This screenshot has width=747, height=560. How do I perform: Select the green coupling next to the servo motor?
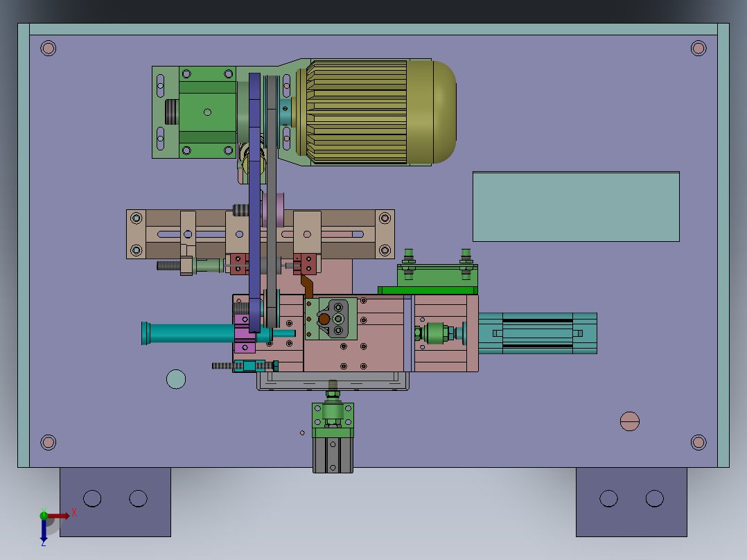[x=434, y=333]
